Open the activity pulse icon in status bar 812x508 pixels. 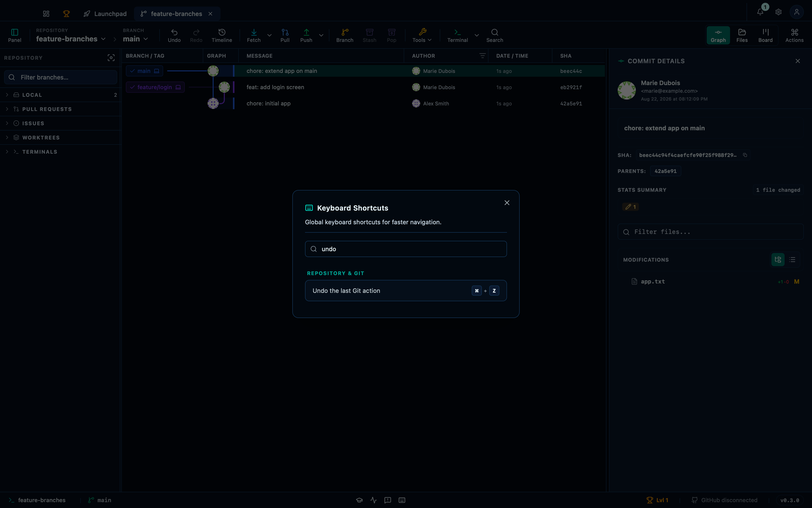[374, 500]
